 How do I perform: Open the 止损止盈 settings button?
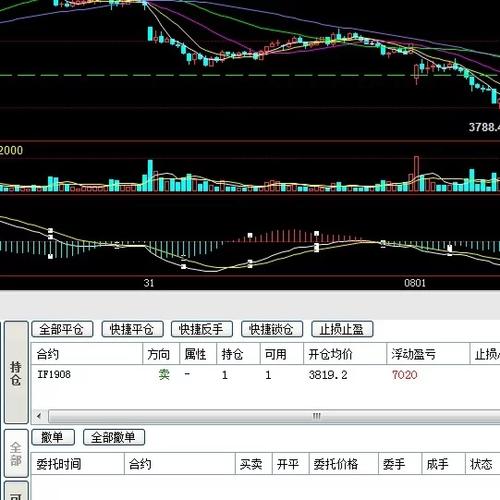pyautogui.click(x=342, y=329)
